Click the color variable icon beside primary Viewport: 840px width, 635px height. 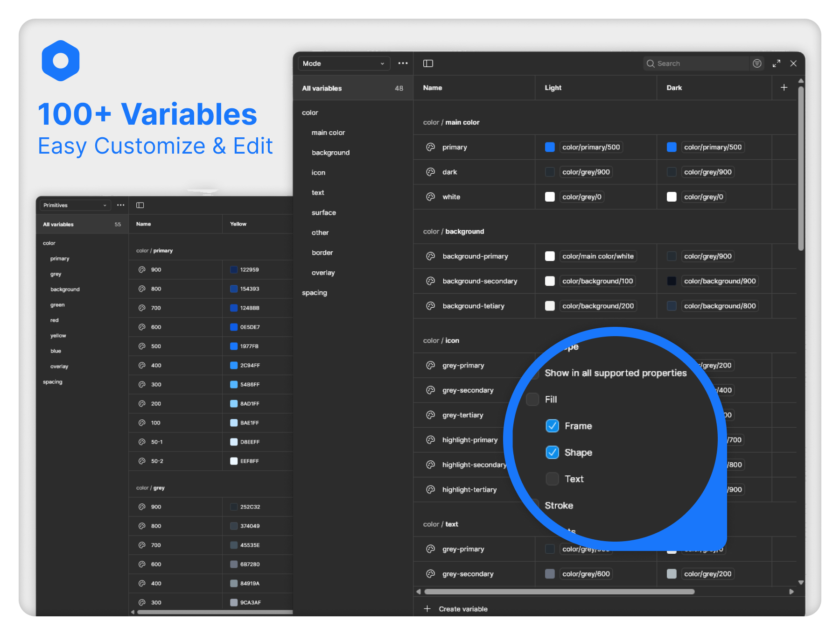430,147
